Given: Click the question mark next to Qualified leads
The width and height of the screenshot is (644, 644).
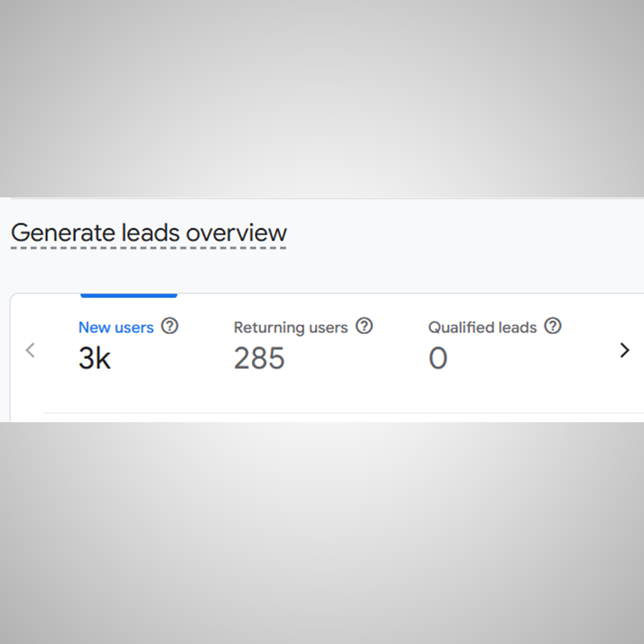Looking at the screenshot, I should tap(553, 326).
